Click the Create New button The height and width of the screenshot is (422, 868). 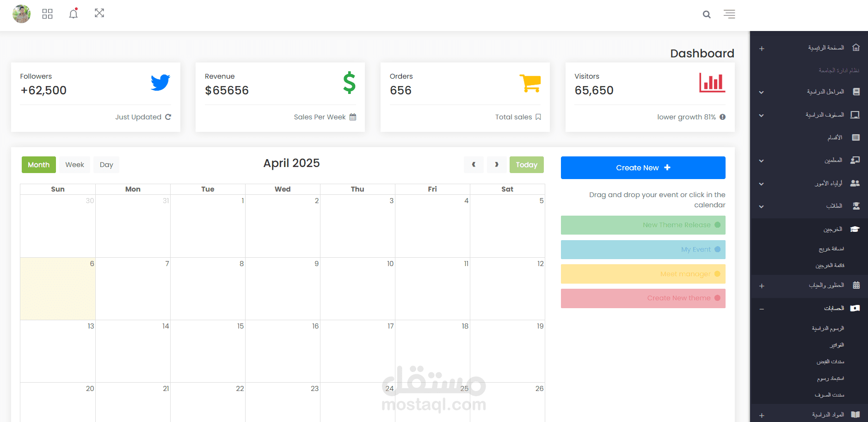tap(643, 168)
